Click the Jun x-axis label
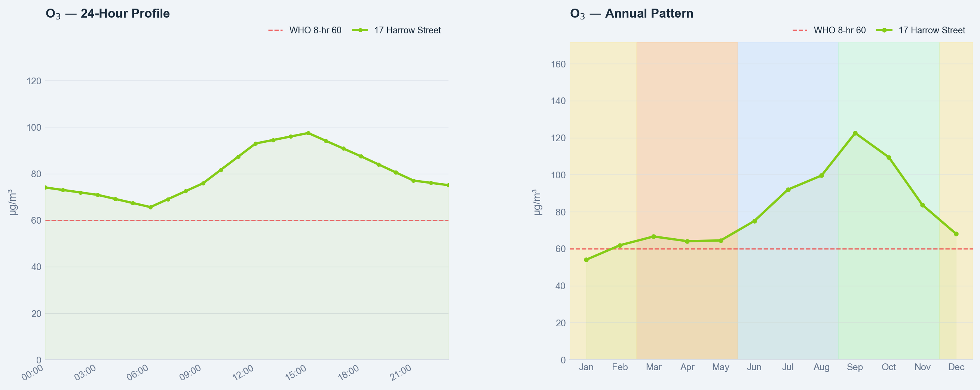The width and height of the screenshot is (980, 390). 754,367
